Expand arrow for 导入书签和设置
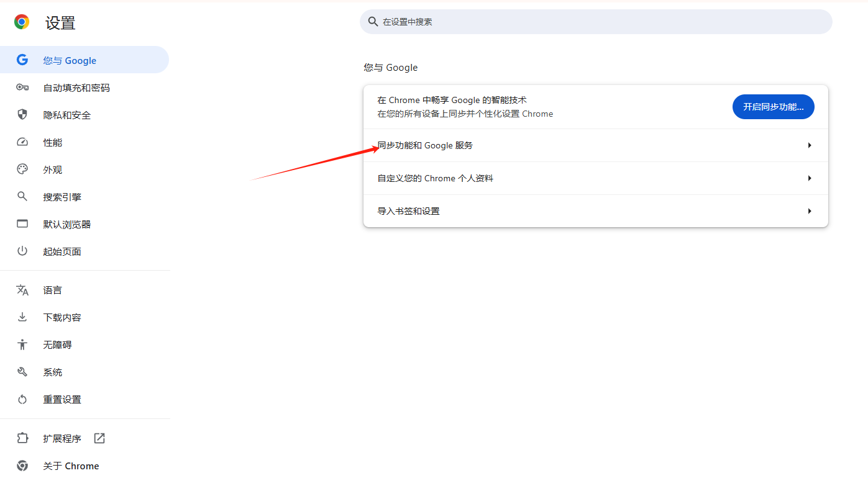868x478 pixels. click(x=810, y=211)
